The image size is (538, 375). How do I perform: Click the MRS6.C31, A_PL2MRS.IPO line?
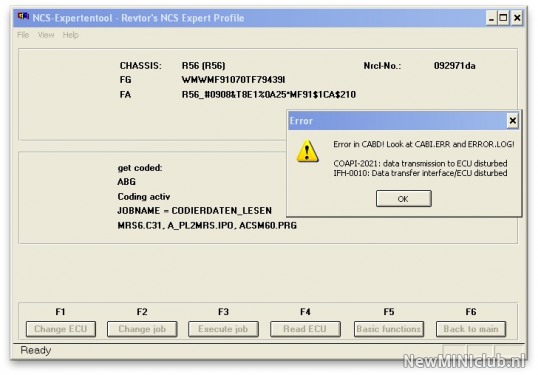tap(207, 226)
